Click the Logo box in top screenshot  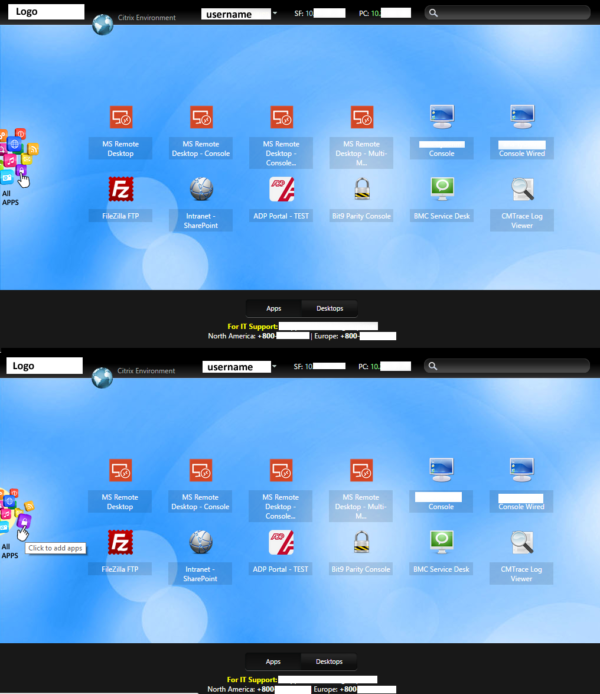click(46, 12)
